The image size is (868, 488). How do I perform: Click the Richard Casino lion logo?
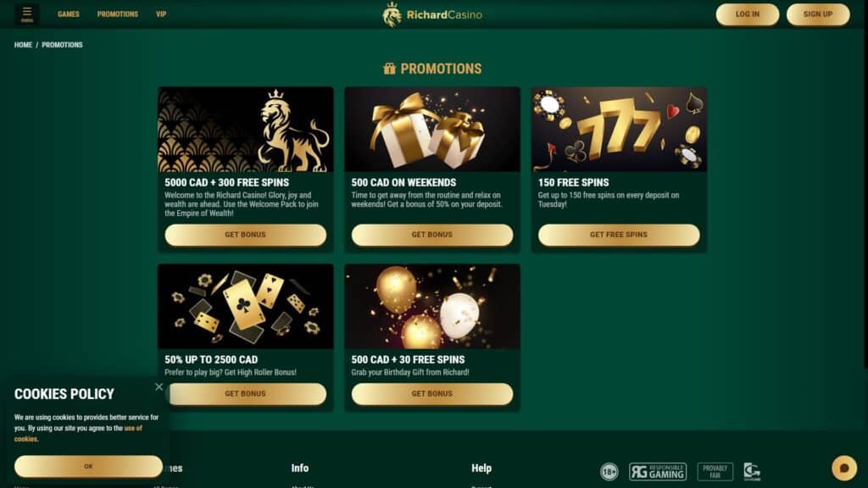[x=392, y=15]
